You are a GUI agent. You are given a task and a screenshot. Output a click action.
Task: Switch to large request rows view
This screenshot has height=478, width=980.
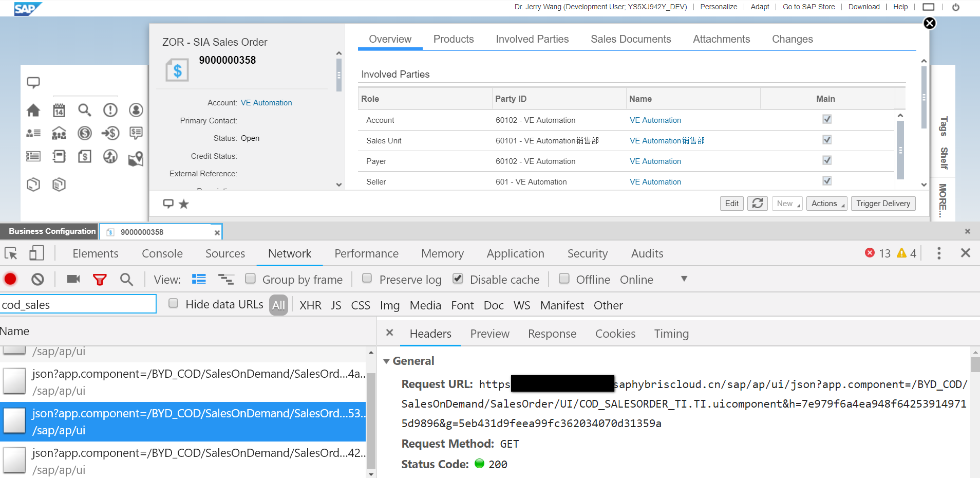point(199,279)
